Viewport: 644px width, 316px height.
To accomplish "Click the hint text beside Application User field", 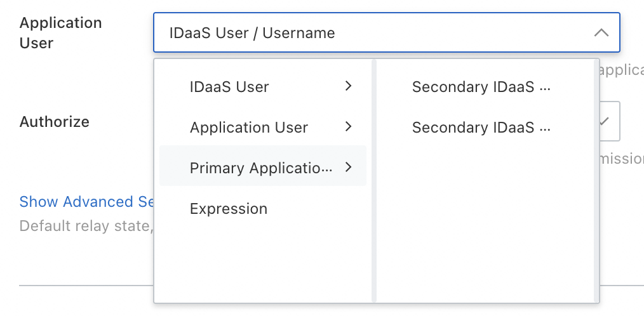I will click(621, 70).
